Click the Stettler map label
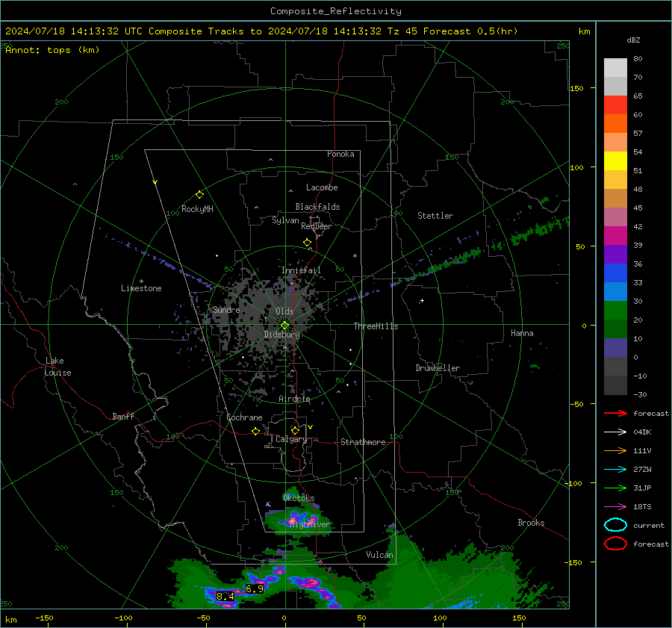This screenshot has width=672, height=628. click(435, 216)
